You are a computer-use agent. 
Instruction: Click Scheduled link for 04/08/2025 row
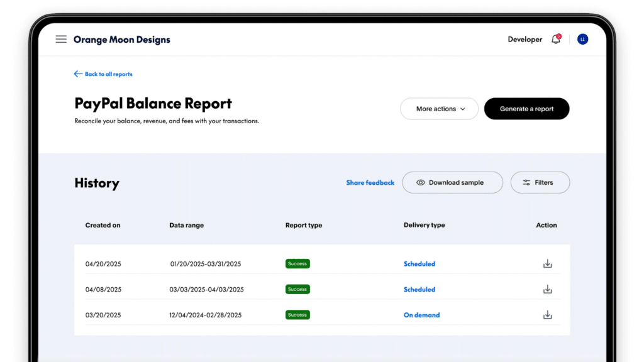tap(419, 289)
